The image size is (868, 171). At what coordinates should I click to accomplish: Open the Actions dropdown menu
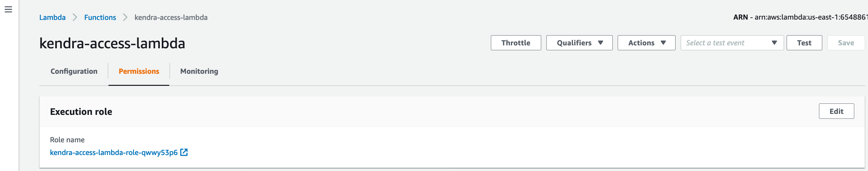[x=646, y=43]
